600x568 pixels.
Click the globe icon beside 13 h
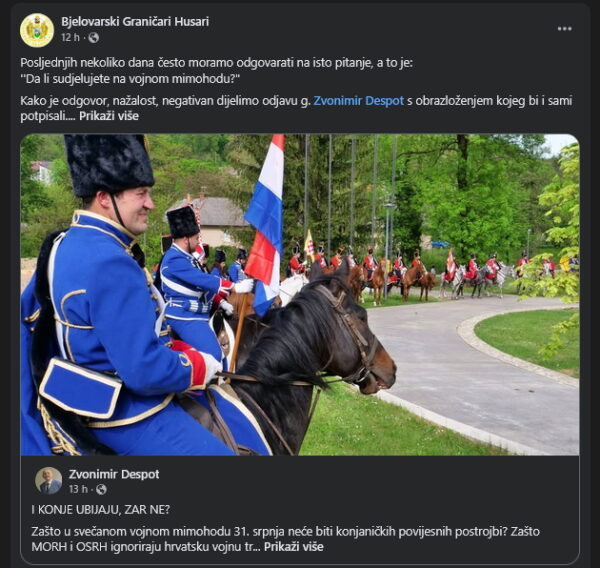pyautogui.click(x=101, y=489)
